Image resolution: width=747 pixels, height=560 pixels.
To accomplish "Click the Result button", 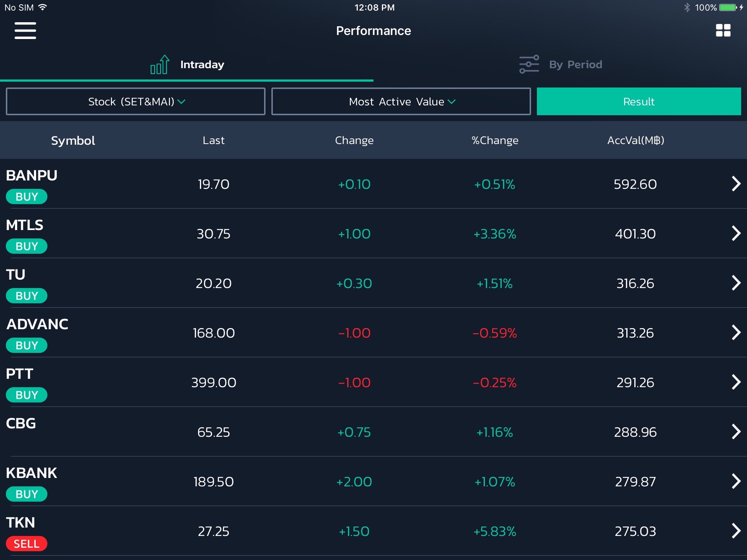I will click(x=639, y=101).
